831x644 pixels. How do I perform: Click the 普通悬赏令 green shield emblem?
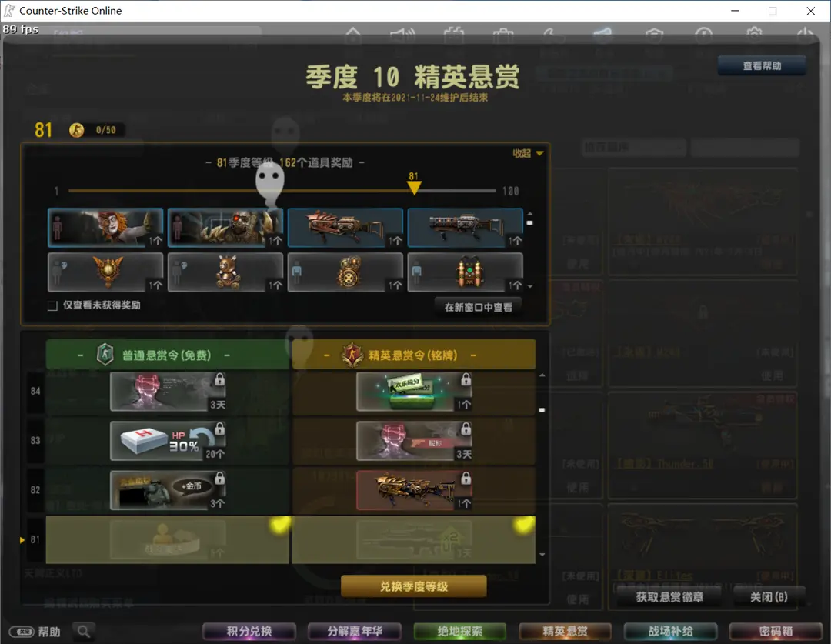(105, 354)
